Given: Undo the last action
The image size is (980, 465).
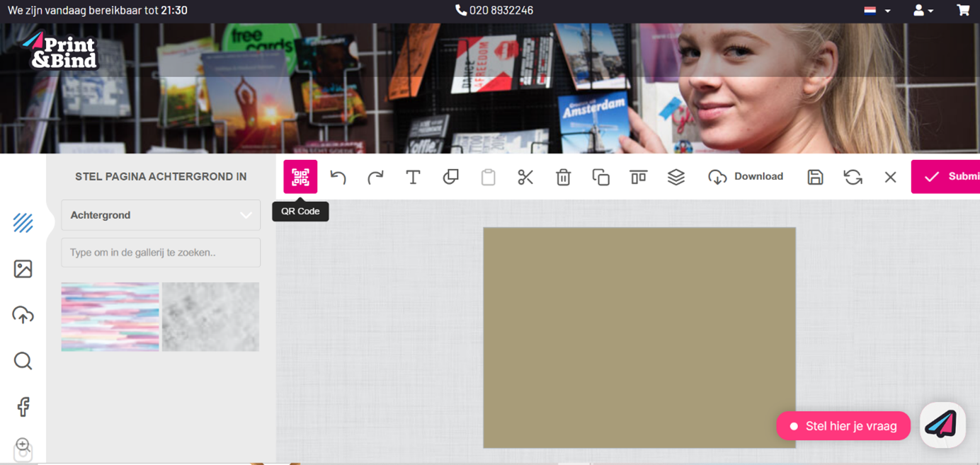Looking at the screenshot, I should pos(338,177).
